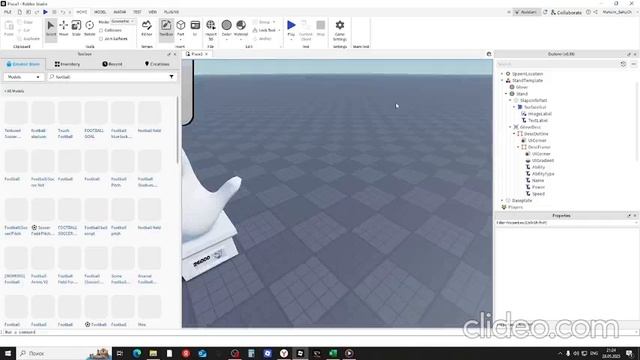Open the Creations tab in the Toolbox
The image size is (640, 360).
pyautogui.click(x=157, y=64)
